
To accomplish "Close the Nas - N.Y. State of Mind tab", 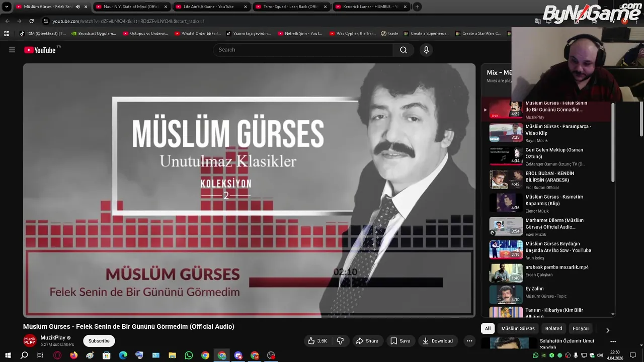I will click(x=166, y=7).
